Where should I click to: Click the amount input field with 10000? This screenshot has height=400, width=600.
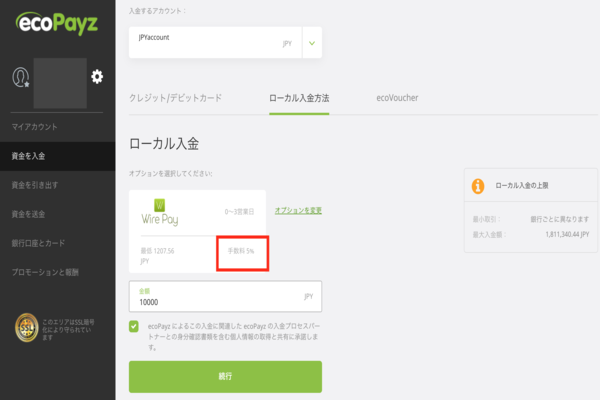tap(225, 296)
